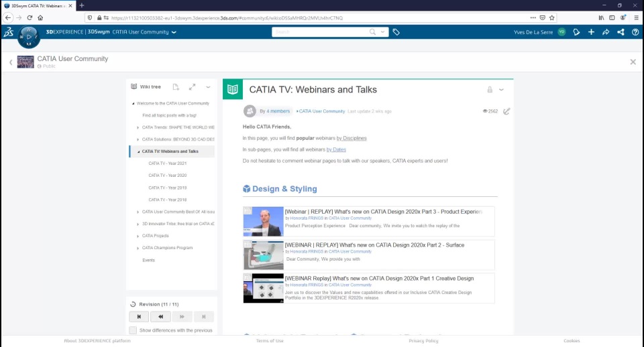Focus the 3DSwym search field
The width and height of the screenshot is (644, 347).
tap(321, 32)
